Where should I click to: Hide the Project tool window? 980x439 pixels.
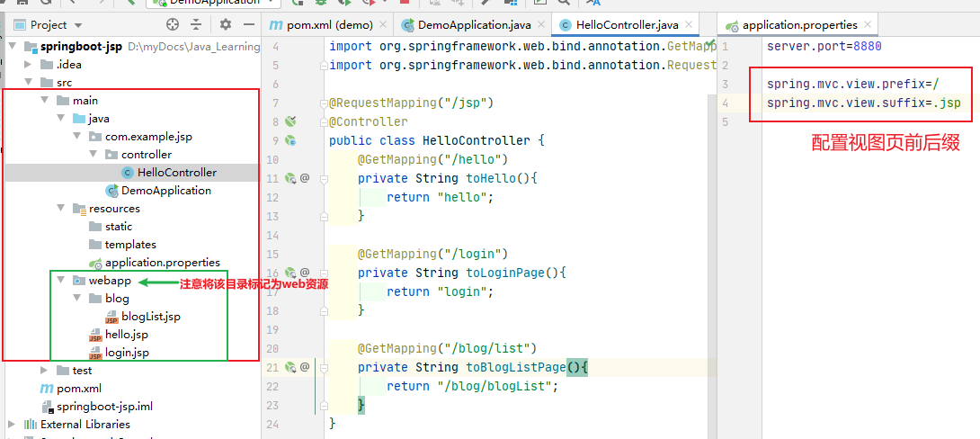tap(249, 25)
